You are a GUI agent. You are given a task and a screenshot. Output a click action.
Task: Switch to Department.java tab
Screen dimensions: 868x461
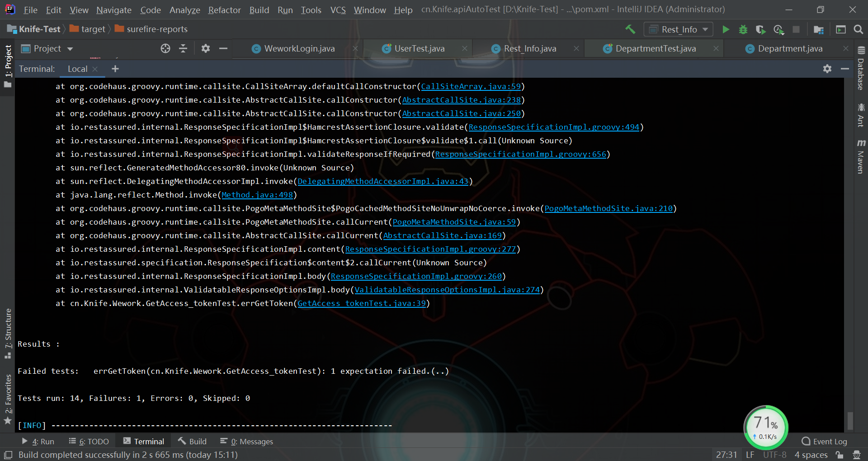coord(790,48)
